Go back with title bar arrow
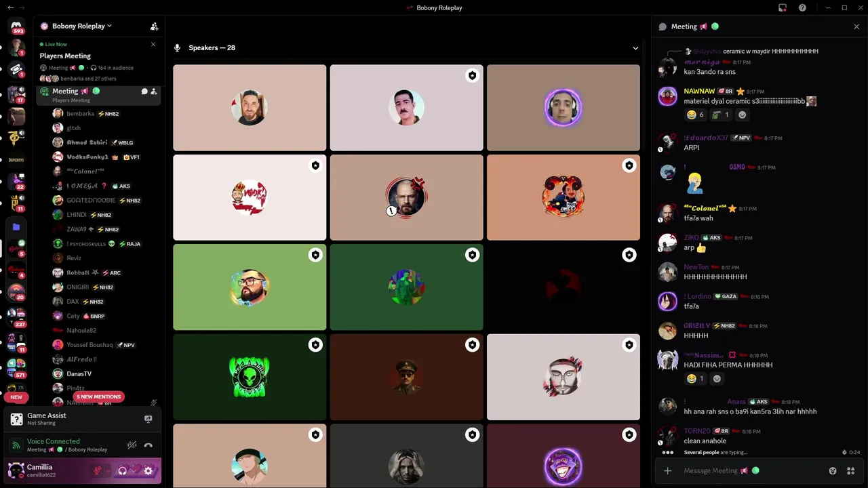Image resolution: width=868 pixels, height=488 pixels. point(9,7)
